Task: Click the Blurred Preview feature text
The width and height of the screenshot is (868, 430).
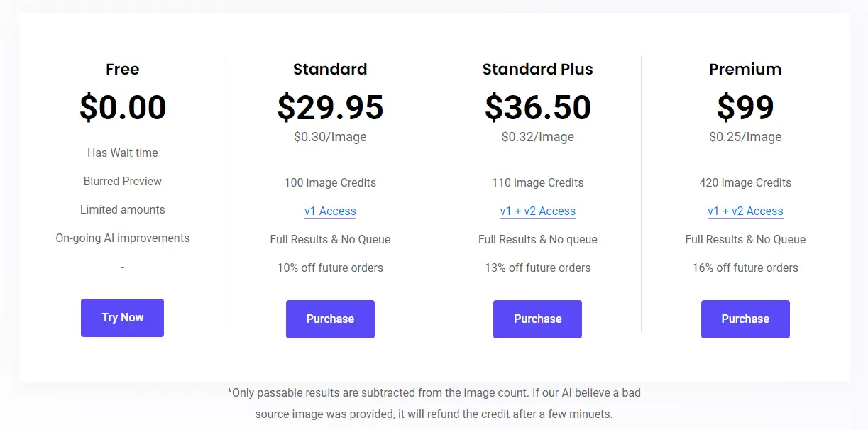Action: pos(122,181)
